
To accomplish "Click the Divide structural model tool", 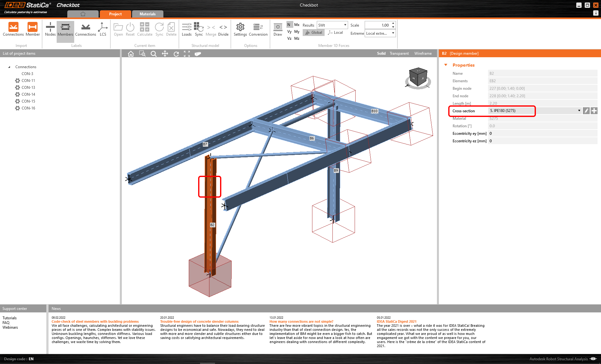I will click(x=223, y=30).
